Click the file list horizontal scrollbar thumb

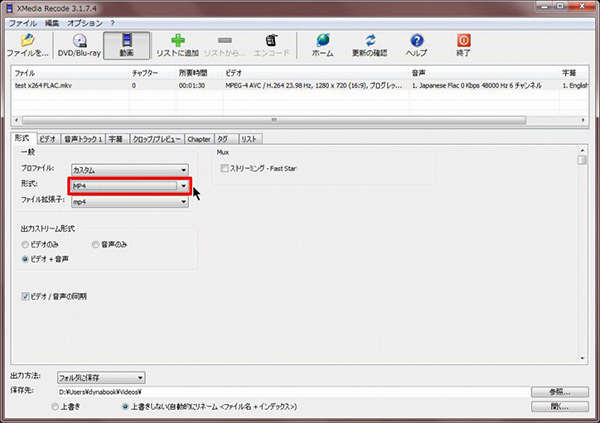pyautogui.click(x=274, y=120)
